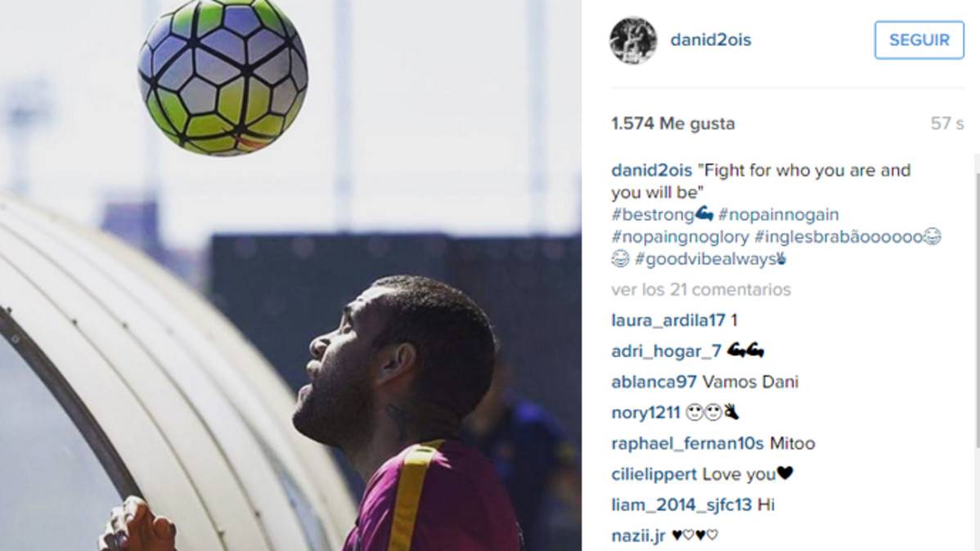
Task: Open raphael_fernan10s commenter profile
Action: [687, 444]
